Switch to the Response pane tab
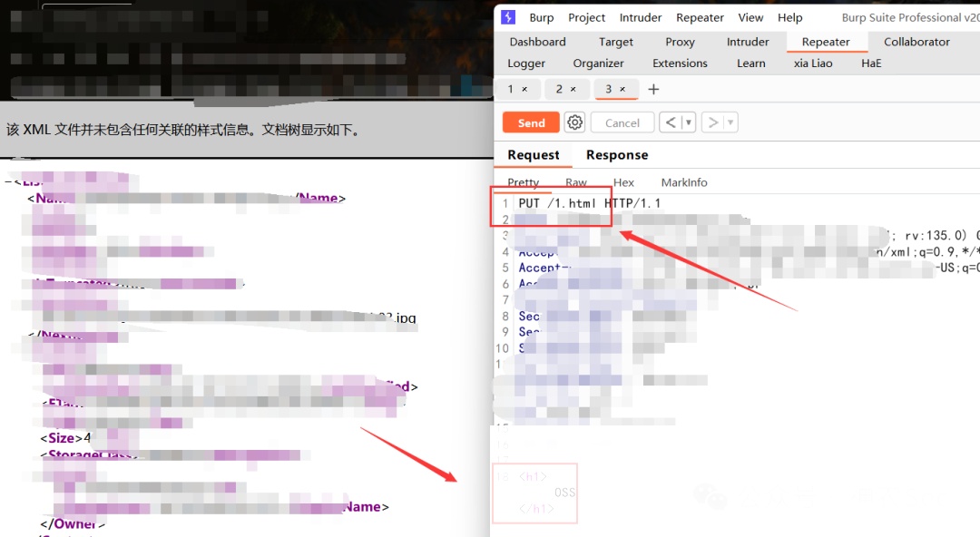Viewport: 980px width, 537px height. point(617,155)
